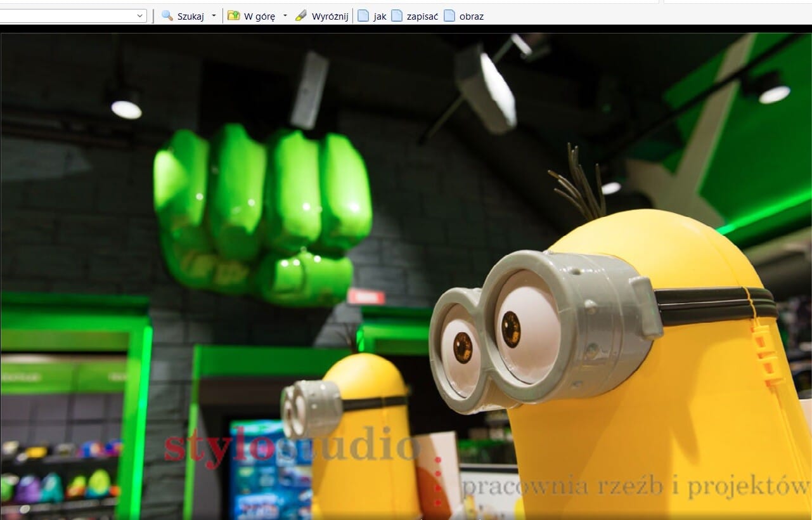This screenshot has height=520, width=812.
Task: Click the Szukaj magnifying glass icon
Action: coord(167,16)
